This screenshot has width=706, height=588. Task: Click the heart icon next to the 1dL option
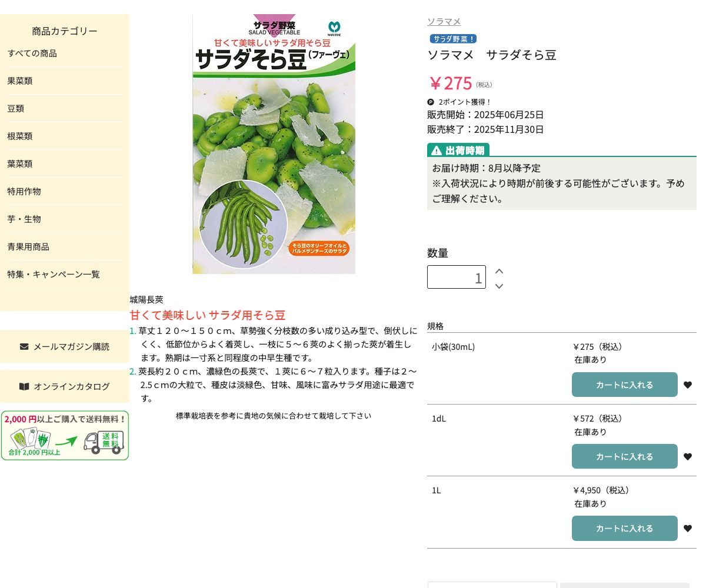(688, 456)
